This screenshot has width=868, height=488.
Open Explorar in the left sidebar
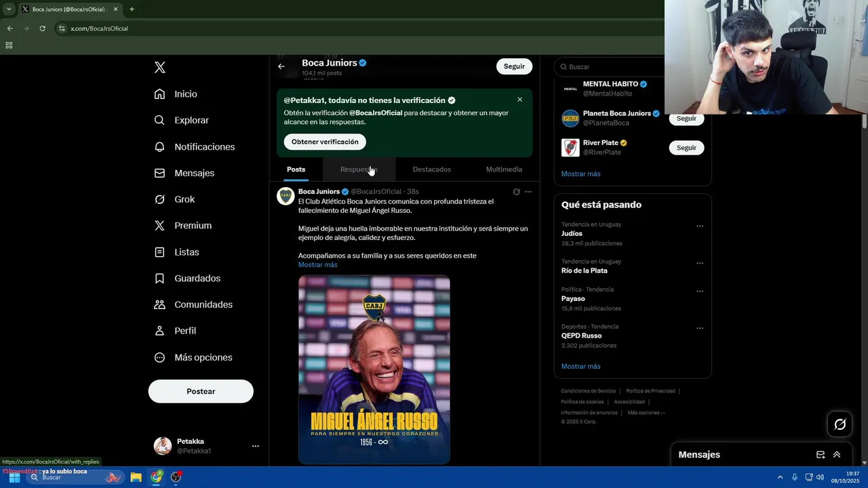point(182,120)
